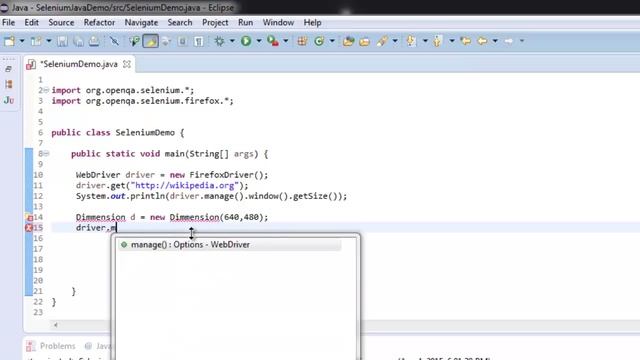This screenshot has width=640, height=360.
Task: Click on getSize() call on line 12
Action: [x=316, y=196]
